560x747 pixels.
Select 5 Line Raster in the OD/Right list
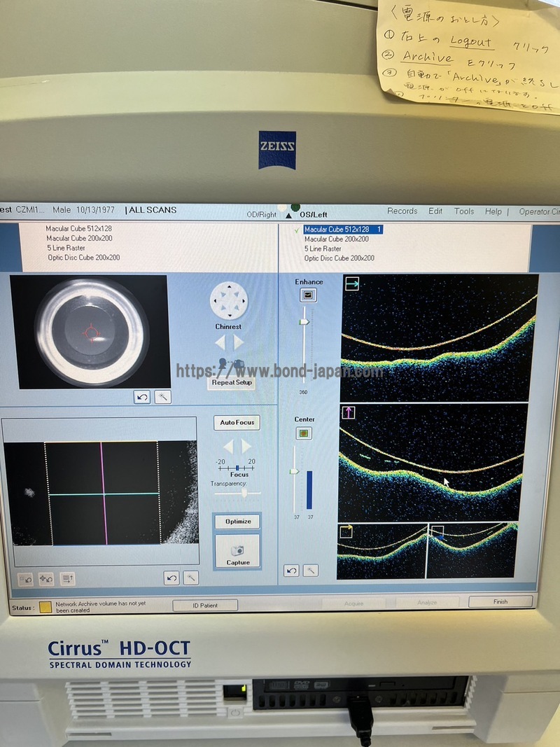coord(66,249)
